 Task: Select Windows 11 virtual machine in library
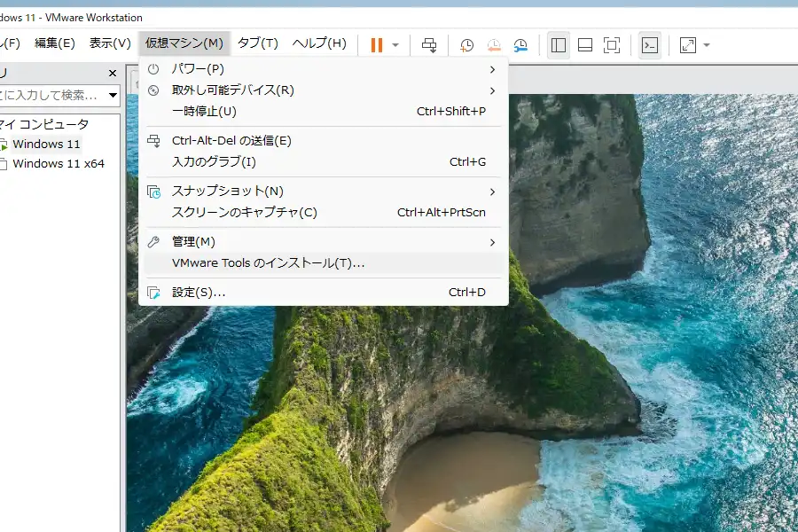coord(46,144)
